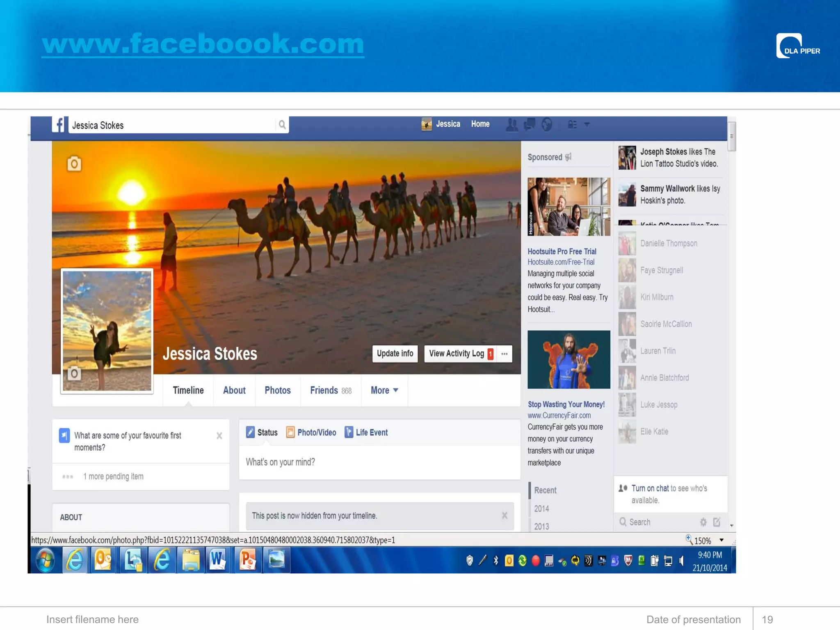
Task: Switch to the About tab
Action: point(234,390)
